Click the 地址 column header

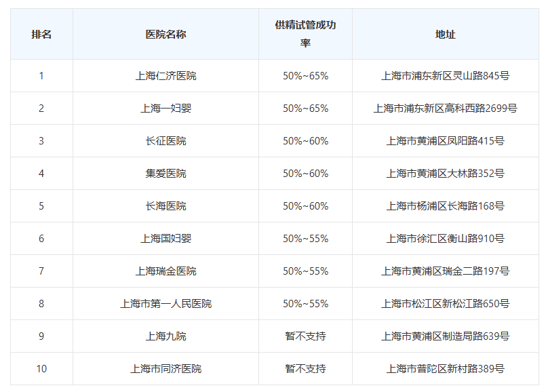coord(445,34)
